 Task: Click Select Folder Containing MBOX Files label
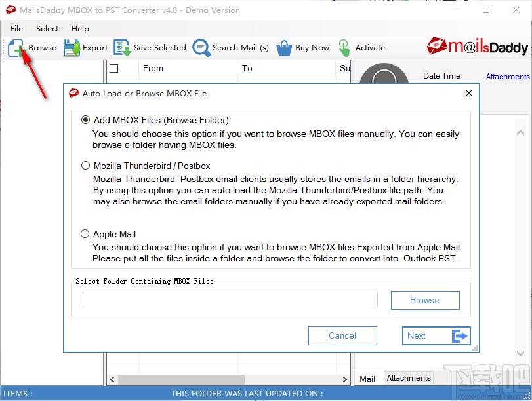144,281
